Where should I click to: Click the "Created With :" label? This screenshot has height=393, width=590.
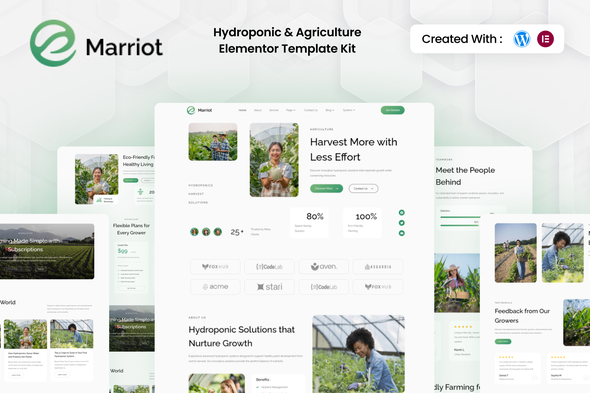tap(462, 39)
